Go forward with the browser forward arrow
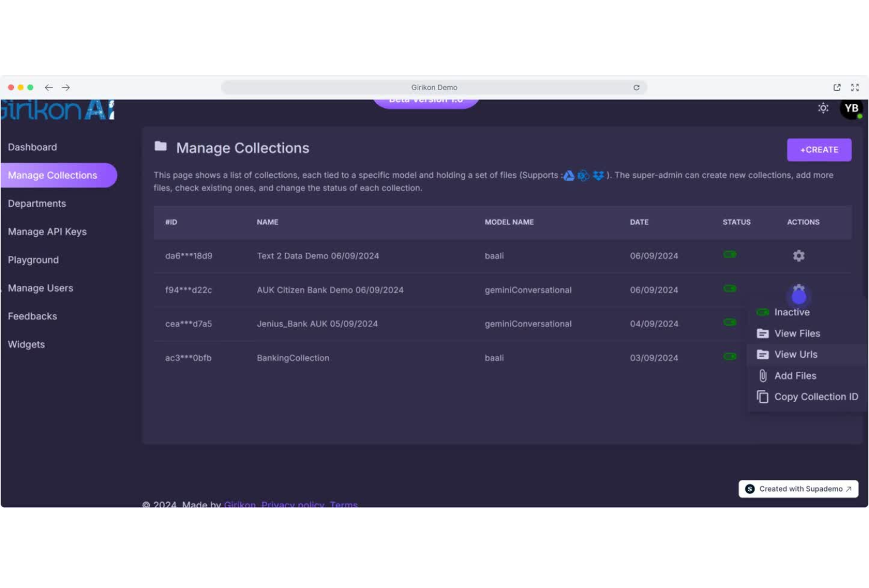Screen dimensions: 869x588 (66, 87)
